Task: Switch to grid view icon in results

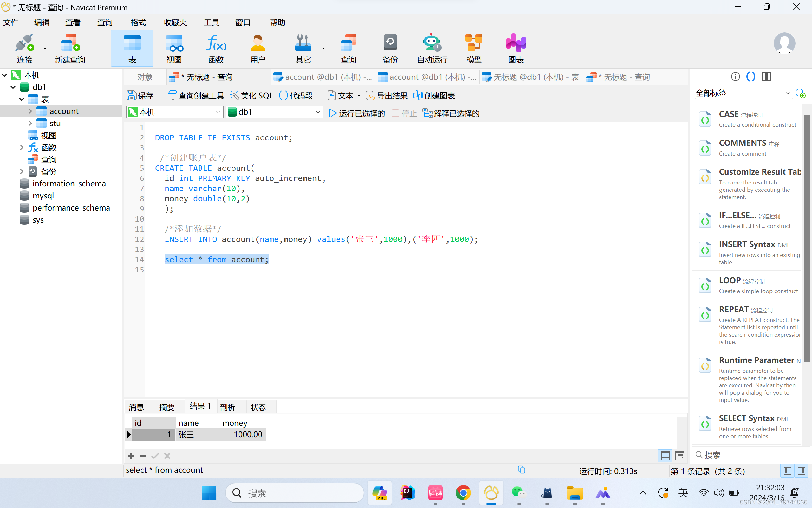Action: [665, 456]
